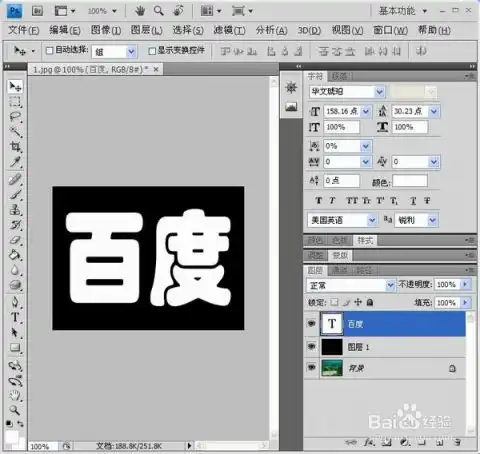Screen dimensions: 480x454
Task: Open the blend mode dropdown 正常
Action: pyautogui.click(x=390, y=285)
